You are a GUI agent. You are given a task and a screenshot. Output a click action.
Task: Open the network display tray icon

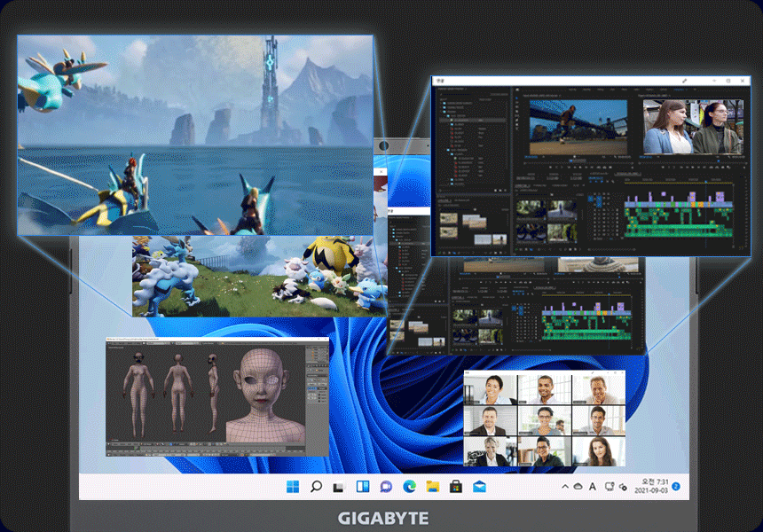[610, 486]
